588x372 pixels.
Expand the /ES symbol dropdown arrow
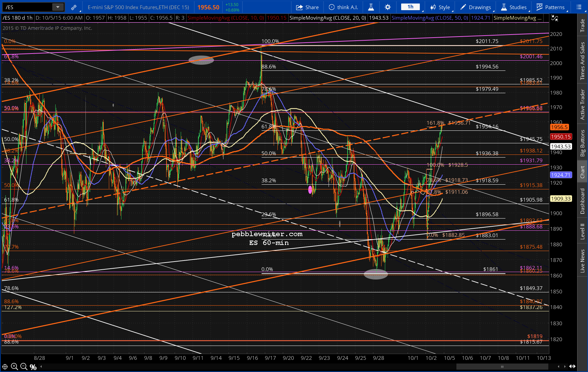58,7
